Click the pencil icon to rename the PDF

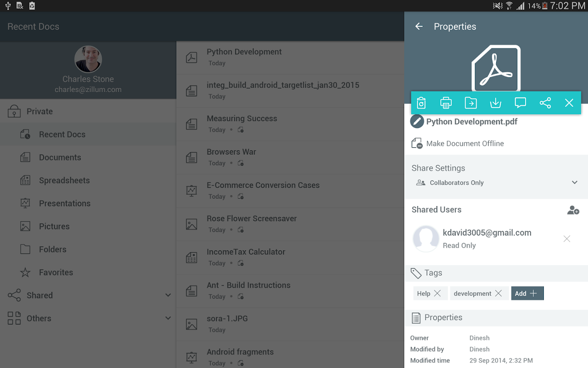(417, 121)
